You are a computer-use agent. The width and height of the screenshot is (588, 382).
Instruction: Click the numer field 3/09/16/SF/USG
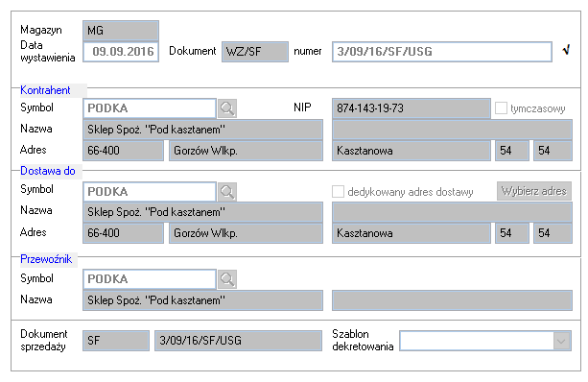442,52
